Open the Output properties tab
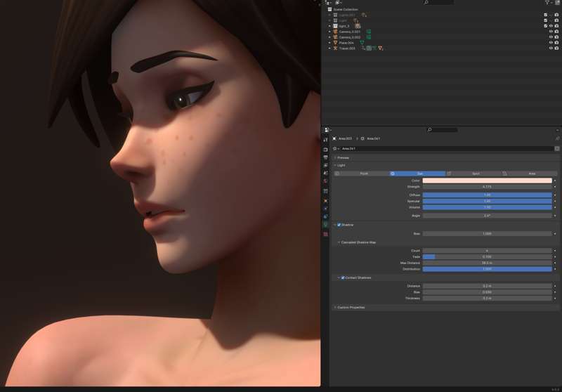562x392 pixels. coord(325,157)
